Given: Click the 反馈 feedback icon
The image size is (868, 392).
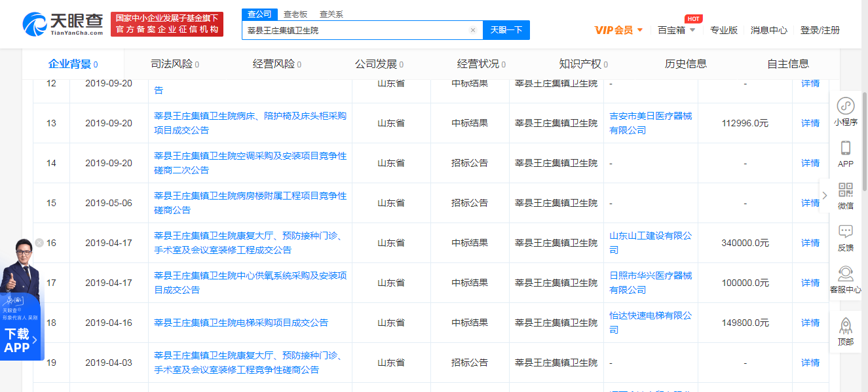Looking at the screenshot, I should pos(845,232).
